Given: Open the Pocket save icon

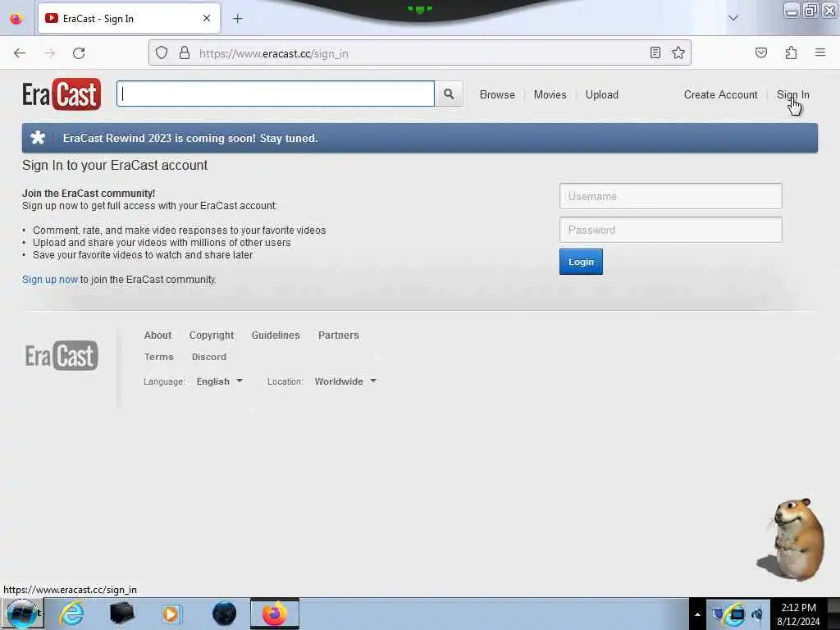Looking at the screenshot, I should click(761, 52).
